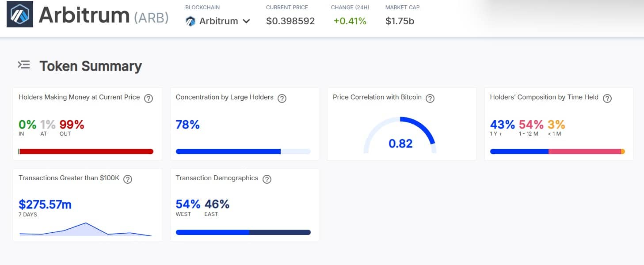Click the small Arbitrum icon in blockchain selector
Viewport: 644px width, 265px height.
point(191,21)
